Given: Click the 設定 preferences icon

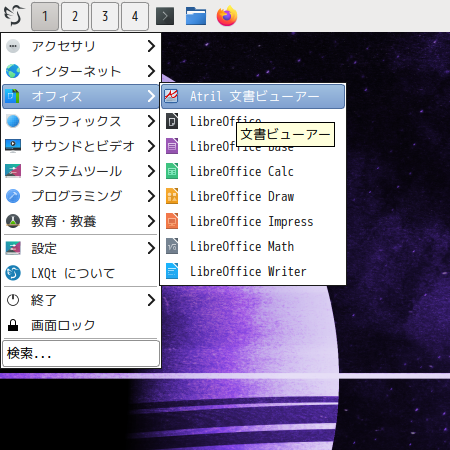Looking at the screenshot, I should pyautogui.click(x=13, y=248).
